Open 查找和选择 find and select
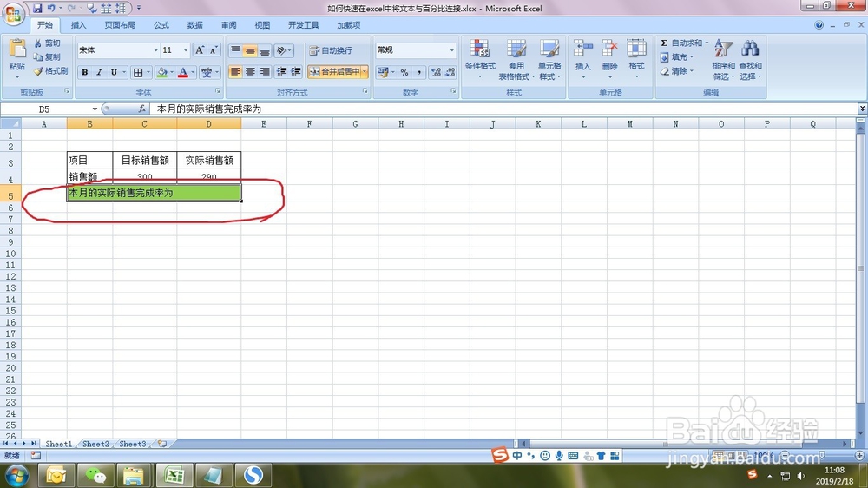This screenshot has width=868, height=488. pyautogui.click(x=751, y=59)
